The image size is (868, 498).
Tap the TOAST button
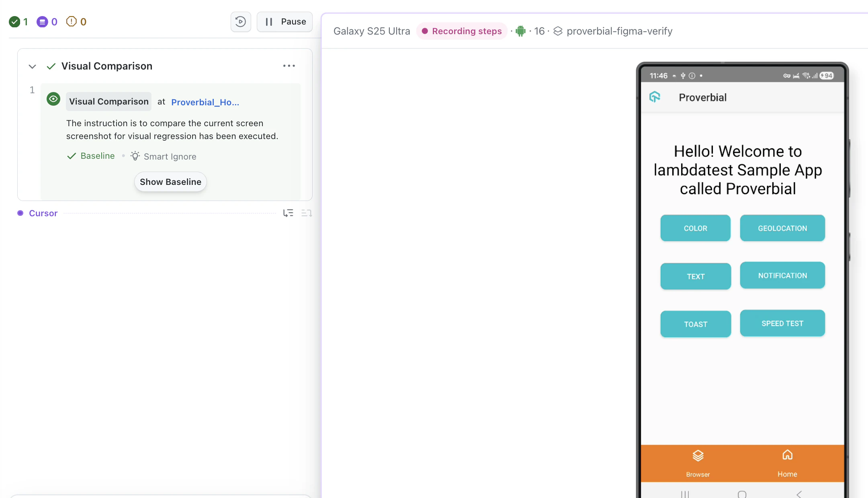(x=696, y=324)
